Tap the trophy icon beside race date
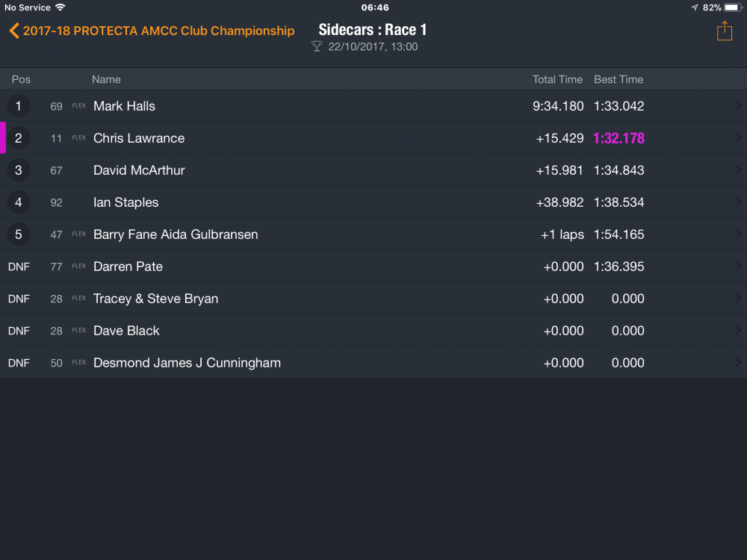 pos(316,46)
